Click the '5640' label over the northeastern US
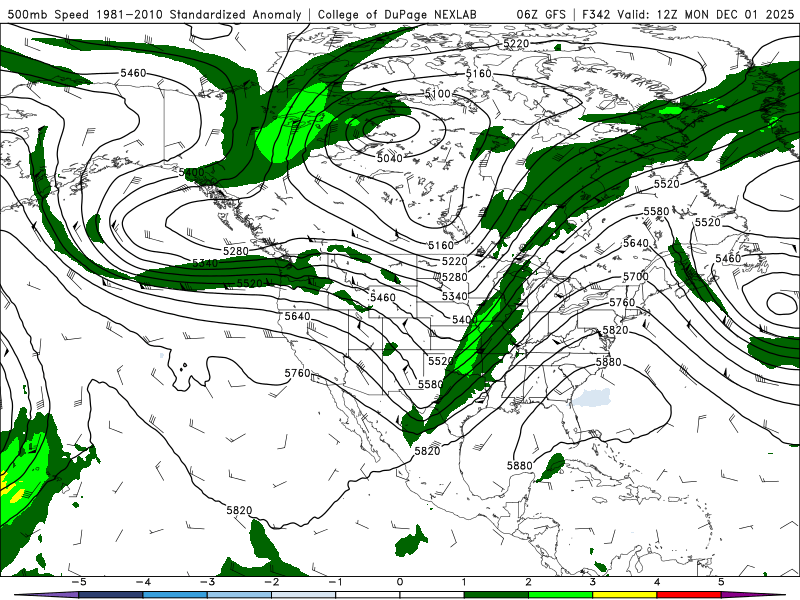The image size is (800, 600). pyautogui.click(x=636, y=243)
